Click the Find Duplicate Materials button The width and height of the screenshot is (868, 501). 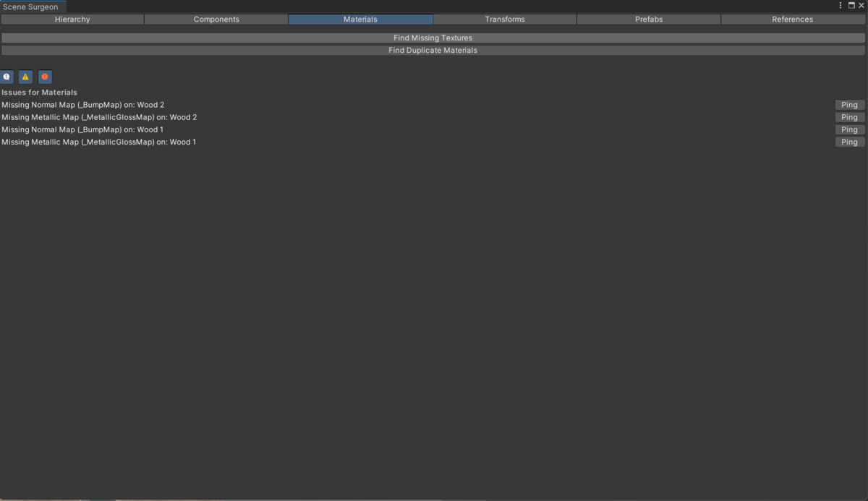click(433, 51)
